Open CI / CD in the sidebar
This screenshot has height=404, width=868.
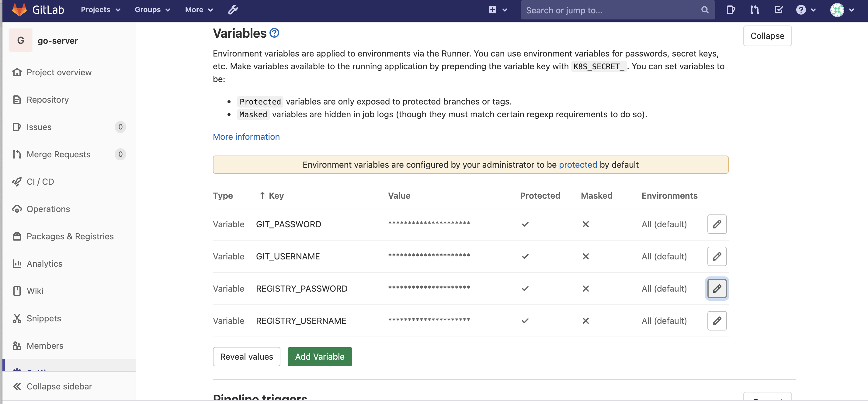tap(40, 182)
